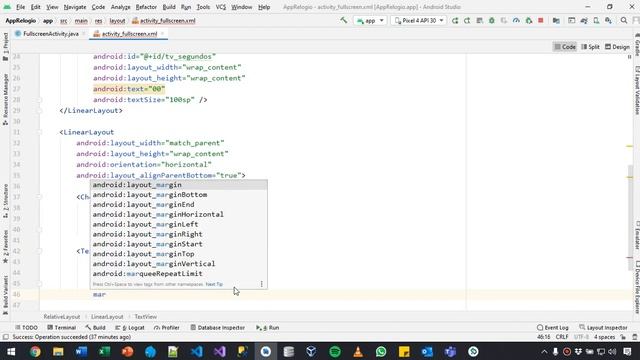Viewport: 640px width, 360px height.
Task: Open the Pixel 4 API 30 device dropdown
Action: (418, 20)
